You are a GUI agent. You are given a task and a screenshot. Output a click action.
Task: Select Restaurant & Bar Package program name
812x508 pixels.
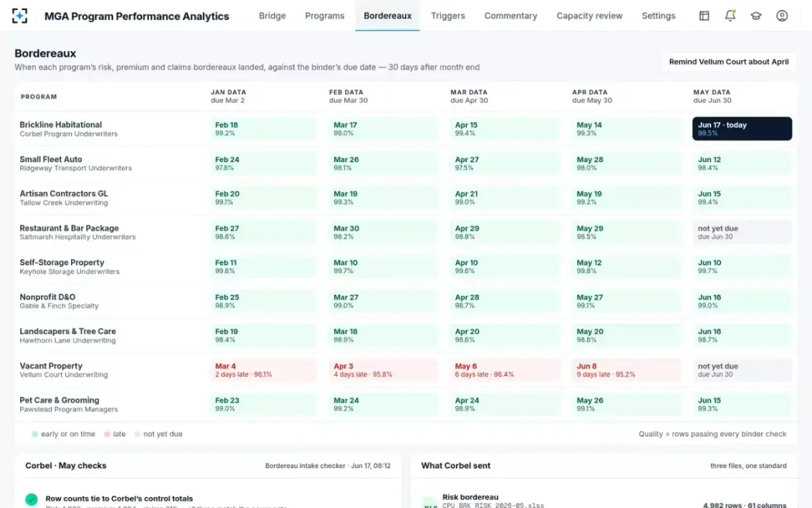point(69,228)
